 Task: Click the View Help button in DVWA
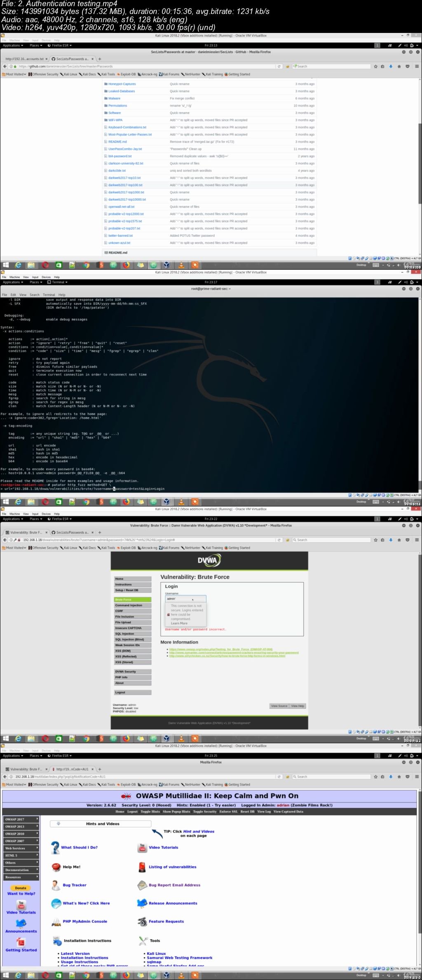point(298,706)
